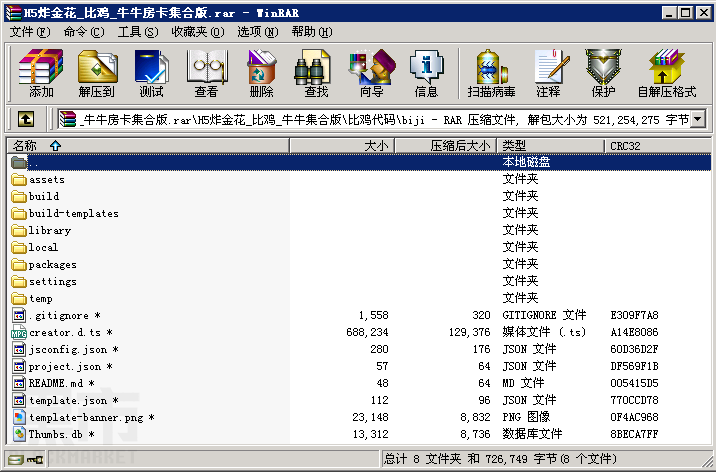The width and height of the screenshot is (716, 472).
Task: Open the Help (帮助) menu
Action: (x=312, y=32)
